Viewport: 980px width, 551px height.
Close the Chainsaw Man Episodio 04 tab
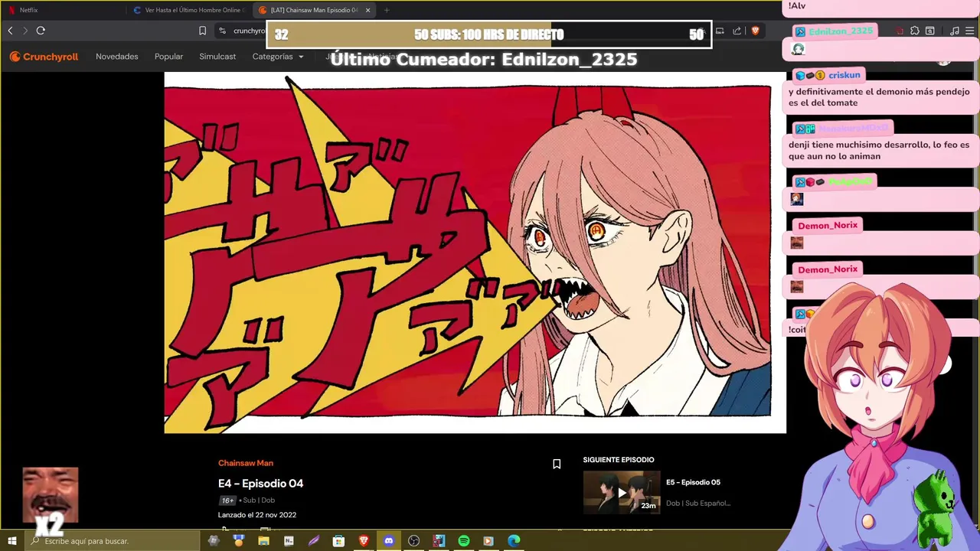coord(368,10)
